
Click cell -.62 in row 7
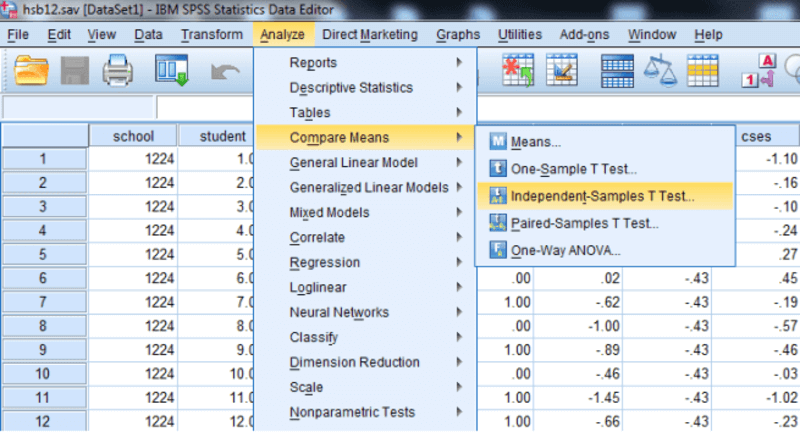pos(578,302)
